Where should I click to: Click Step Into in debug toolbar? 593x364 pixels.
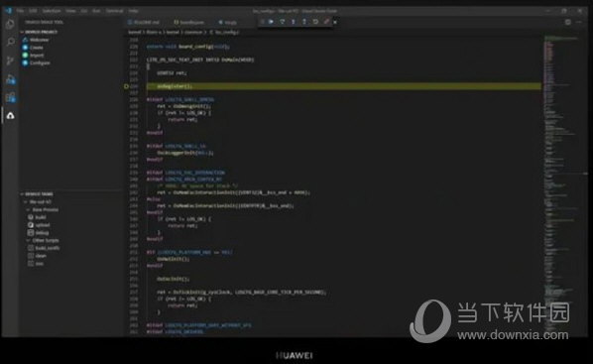[294, 22]
